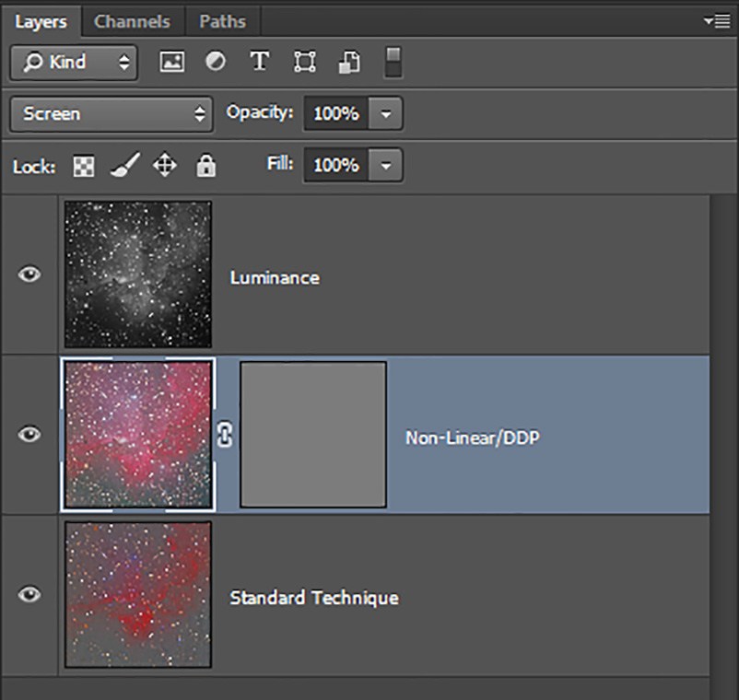The height and width of the screenshot is (700, 739).
Task: Hide the Non-Linear/DDP layer
Action: [29, 434]
